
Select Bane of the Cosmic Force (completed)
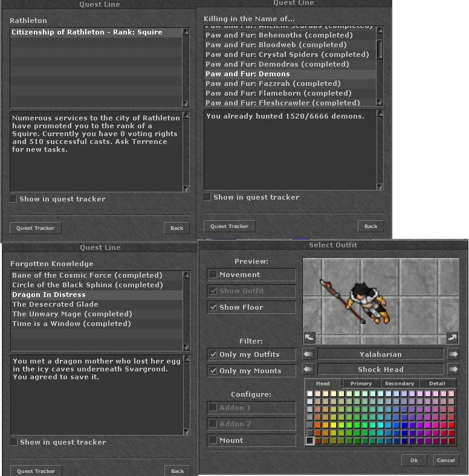point(97,275)
